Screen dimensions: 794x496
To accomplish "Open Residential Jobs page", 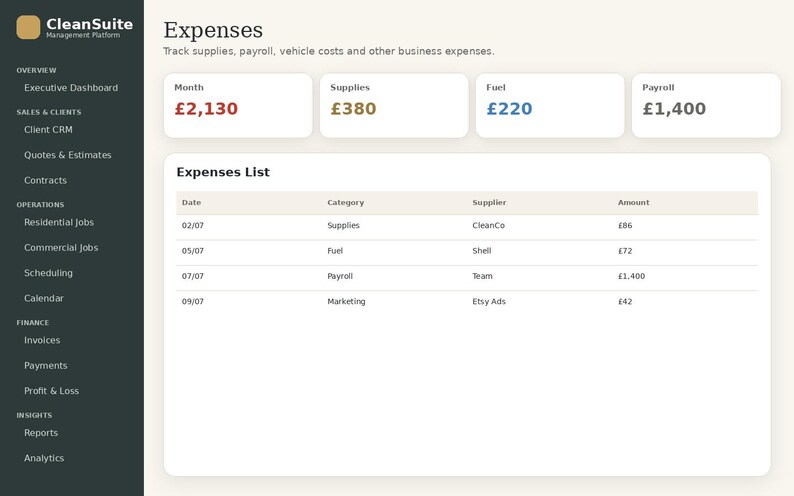I will click(x=59, y=223).
